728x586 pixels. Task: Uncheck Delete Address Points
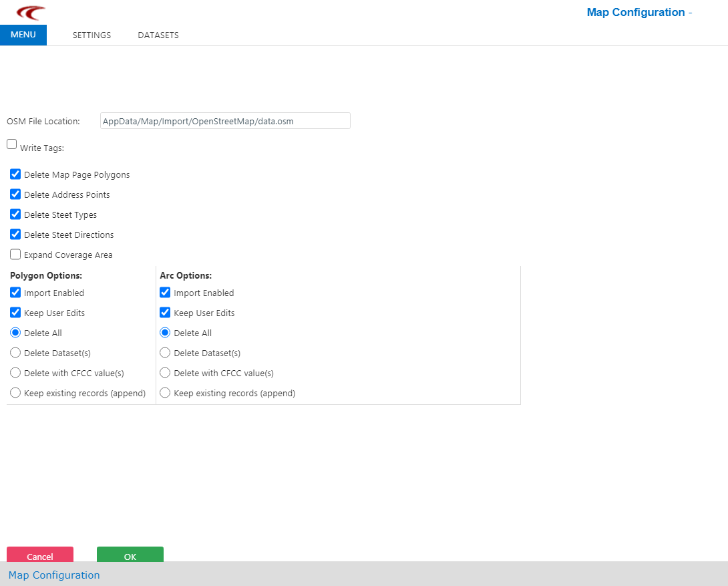pyautogui.click(x=15, y=194)
